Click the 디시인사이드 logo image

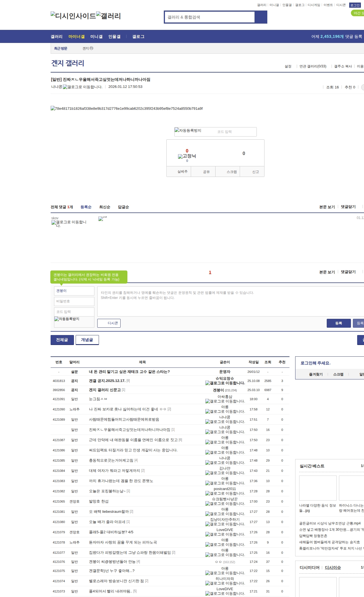point(73,16)
